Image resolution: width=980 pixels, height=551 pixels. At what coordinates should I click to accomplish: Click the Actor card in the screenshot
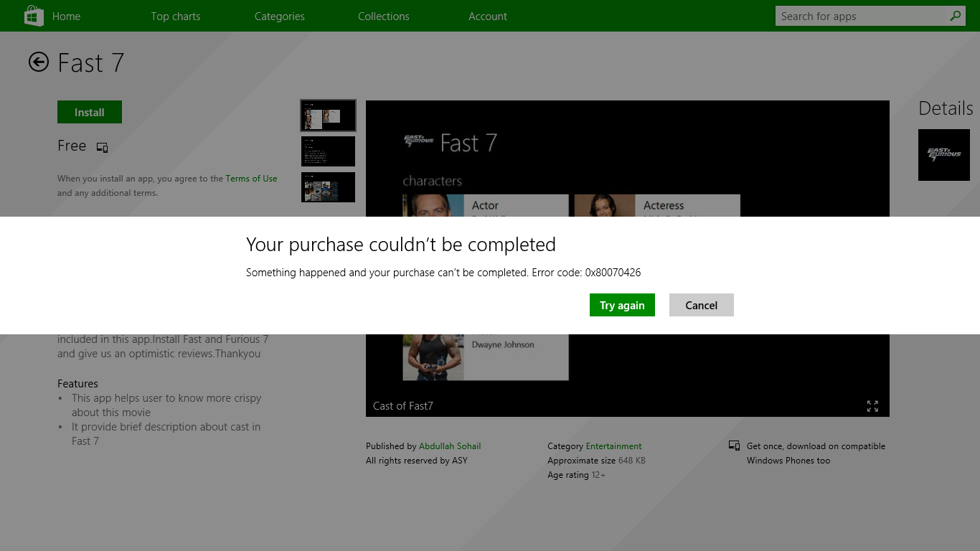coord(486,205)
